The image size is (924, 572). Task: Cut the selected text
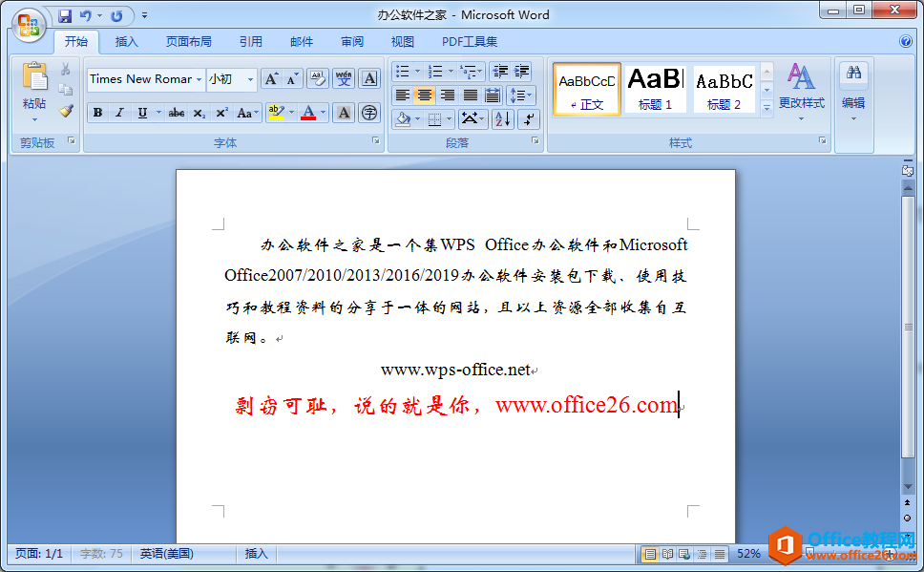[x=66, y=70]
